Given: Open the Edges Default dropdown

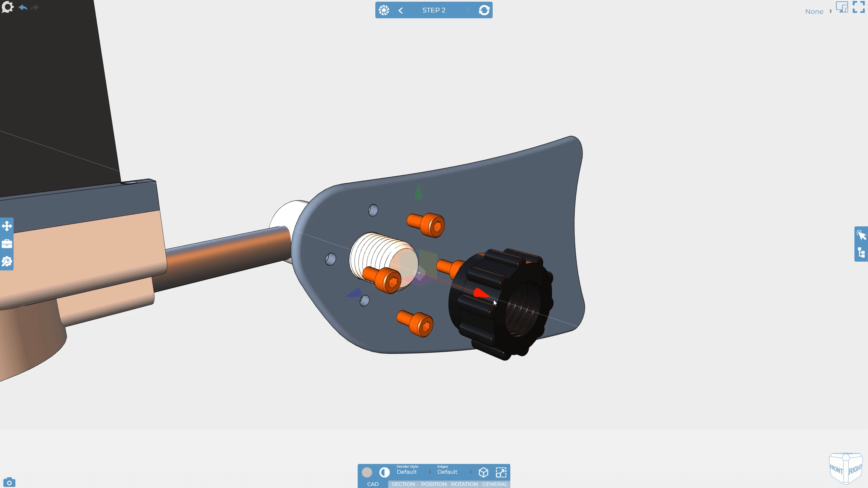Looking at the screenshot, I should (454, 472).
